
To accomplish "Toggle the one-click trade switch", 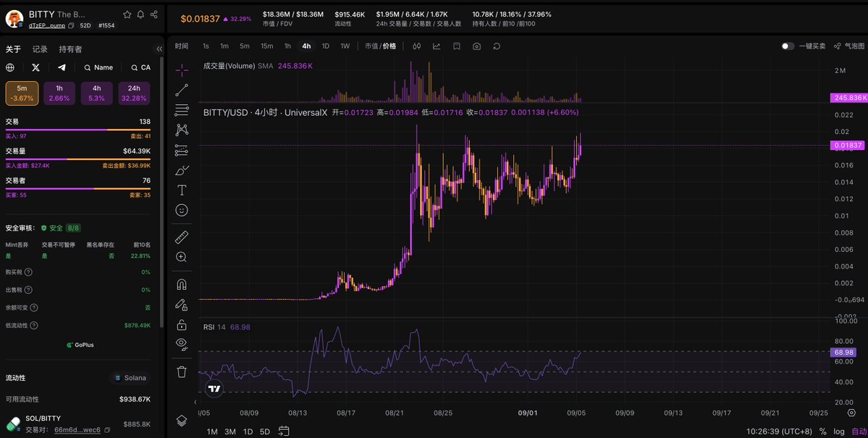I will 788,46.
